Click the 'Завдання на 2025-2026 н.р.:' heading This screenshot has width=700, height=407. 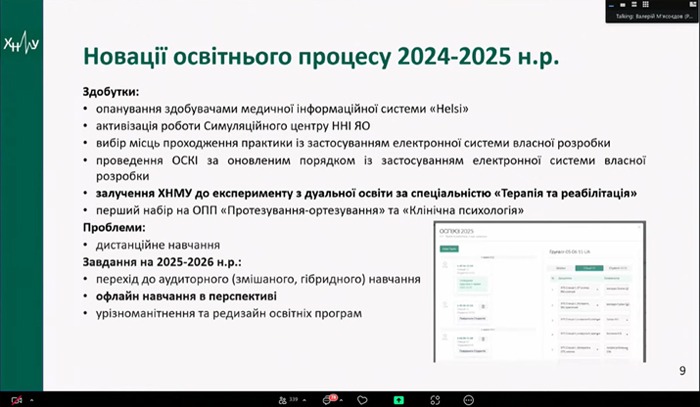pyautogui.click(x=162, y=262)
